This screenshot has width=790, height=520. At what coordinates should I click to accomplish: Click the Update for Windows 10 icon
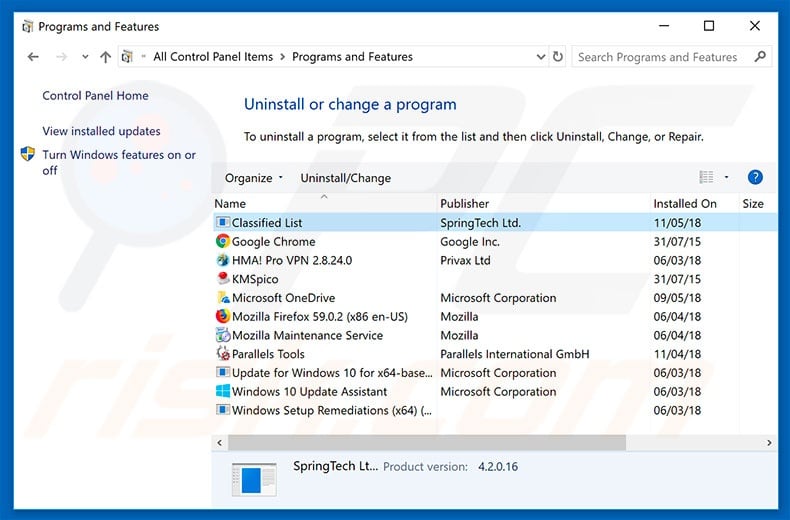pyautogui.click(x=223, y=372)
